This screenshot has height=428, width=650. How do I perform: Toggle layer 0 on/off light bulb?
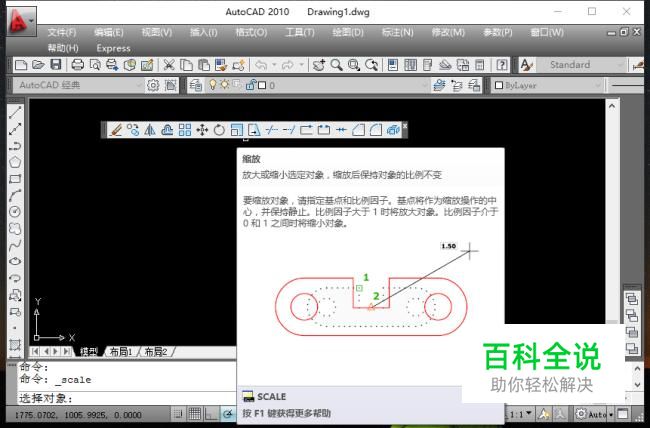click(x=212, y=85)
